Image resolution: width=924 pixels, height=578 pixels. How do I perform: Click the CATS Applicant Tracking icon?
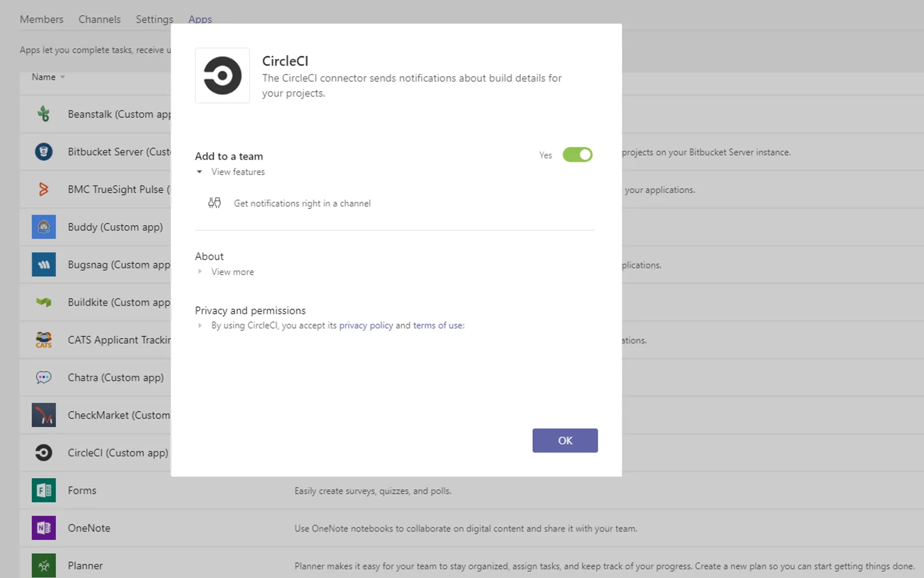click(x=44, y=339)
